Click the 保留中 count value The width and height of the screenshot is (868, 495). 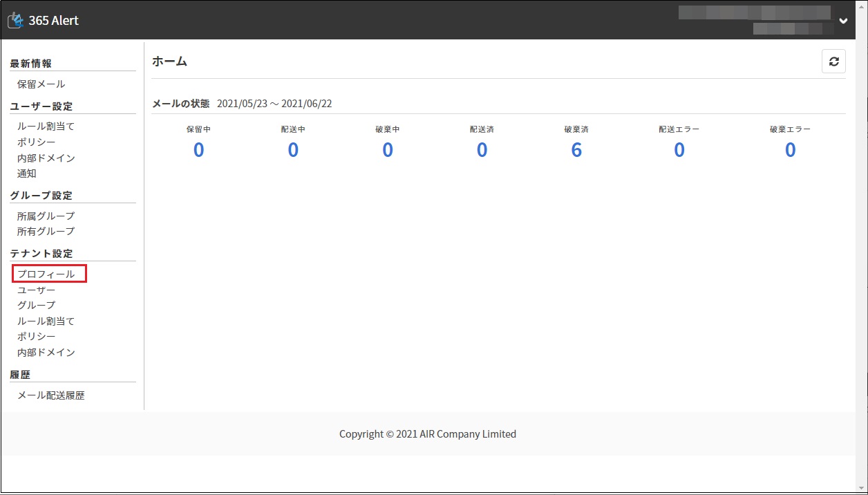point(198,150)
